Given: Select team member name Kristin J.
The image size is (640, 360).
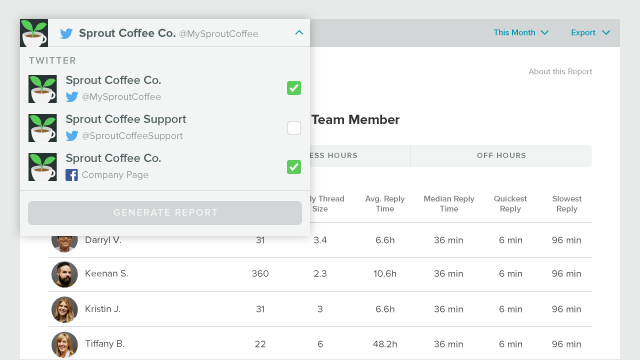Looking at the screenshot, I should (x=102, y=309).
